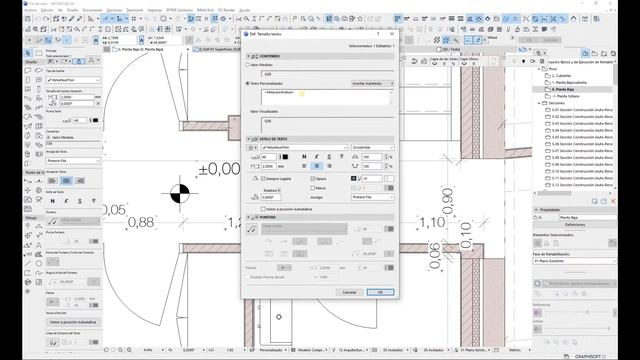Viewport: 640px width, 360px height.
Task: Click the OK button in the dialog
Action: [x=380, y=292]
